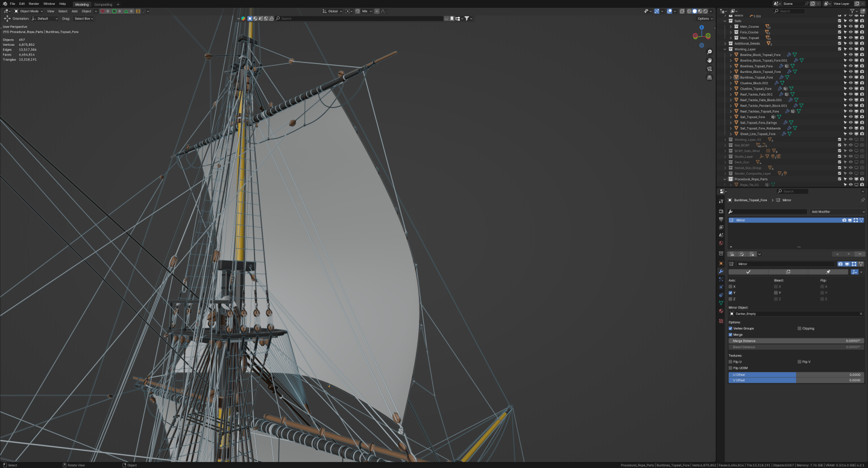Click the outliner search field
The width and height of the screenshot is (868, 468).
click(x=789, y=11)
